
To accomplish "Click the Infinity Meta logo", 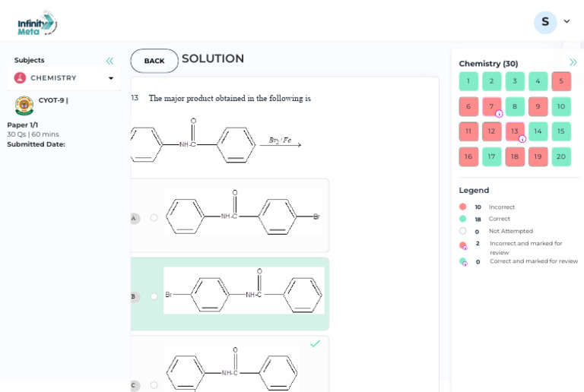I will click(x=36, y=23).
